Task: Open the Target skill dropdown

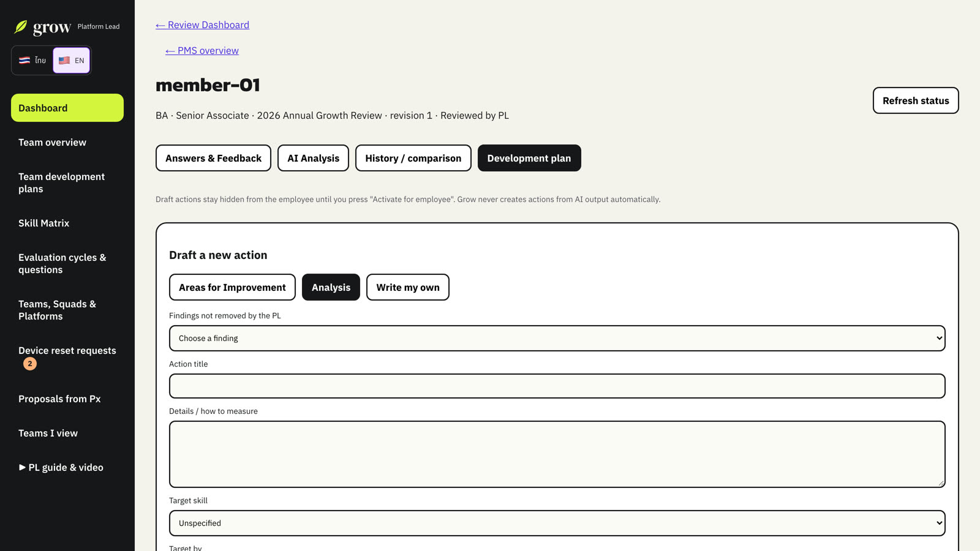Action: [x=557, y=523]
